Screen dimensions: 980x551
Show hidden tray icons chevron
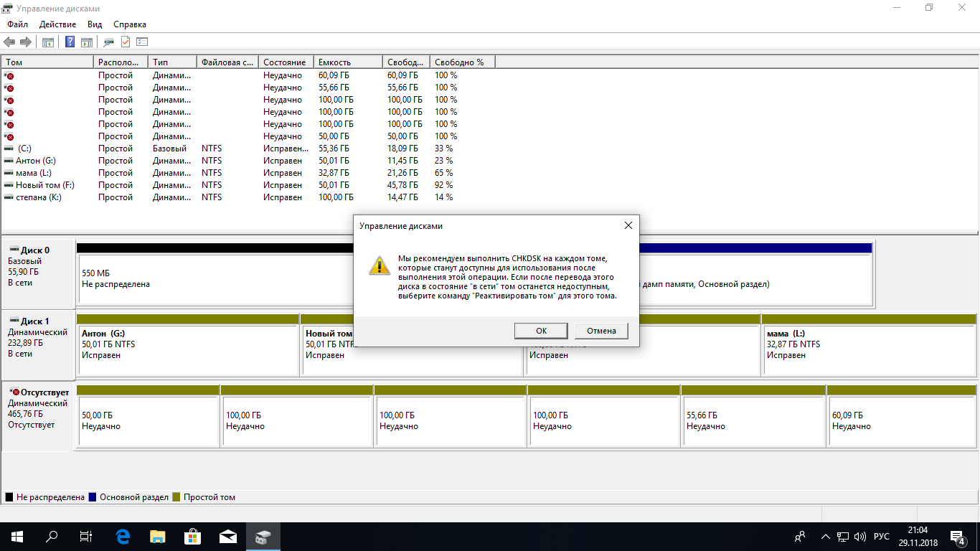[826, 537]
